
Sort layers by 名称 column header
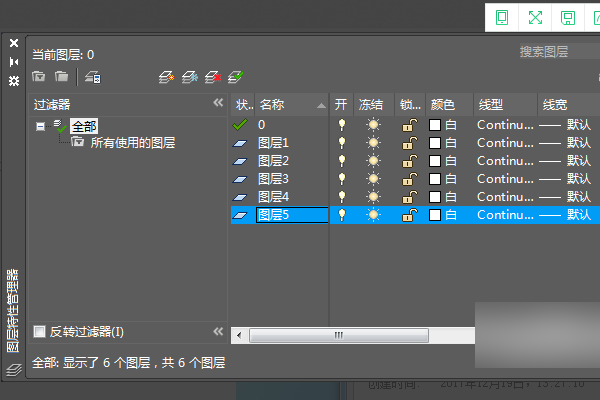[292, 104]
